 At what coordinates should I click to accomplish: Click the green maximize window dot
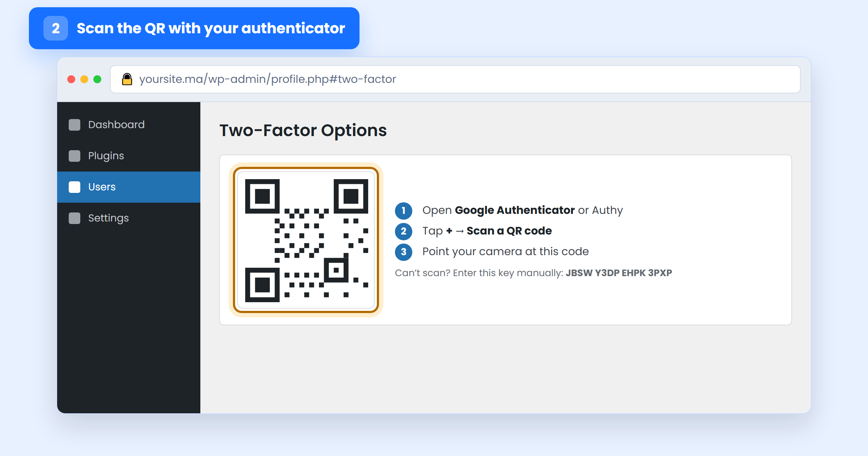click(97, 79)
